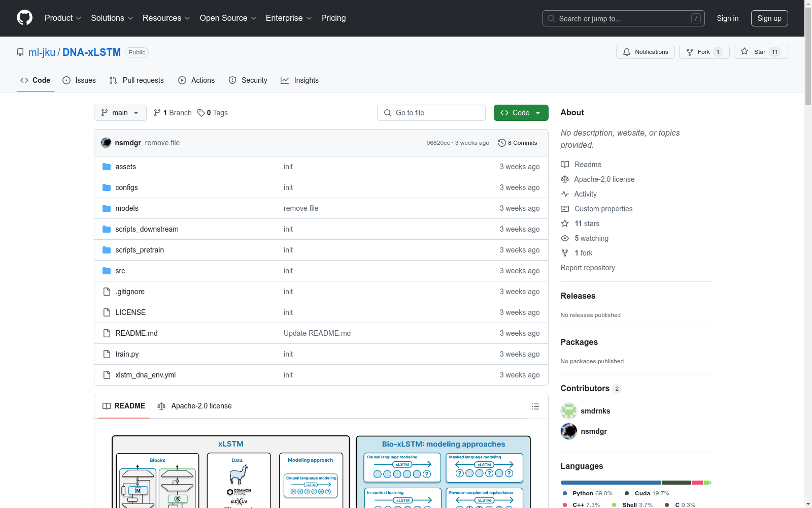View the 1 Branch link

tap(173, 113)
